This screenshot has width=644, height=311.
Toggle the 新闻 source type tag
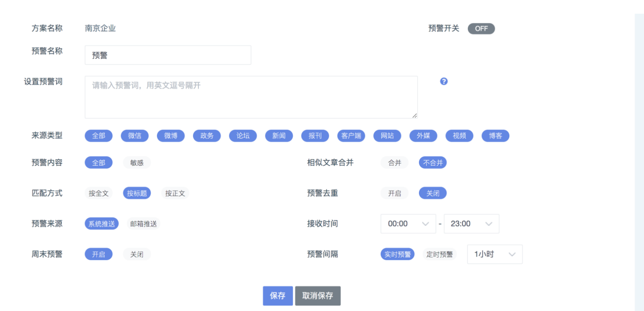click(x=279, y=136)
